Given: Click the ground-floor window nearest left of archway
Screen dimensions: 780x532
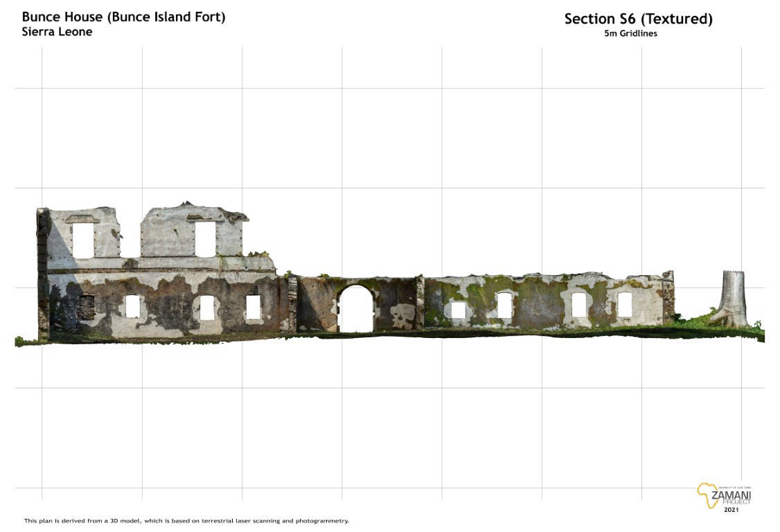Looking at the screenshot, I should tap(253, 307).
